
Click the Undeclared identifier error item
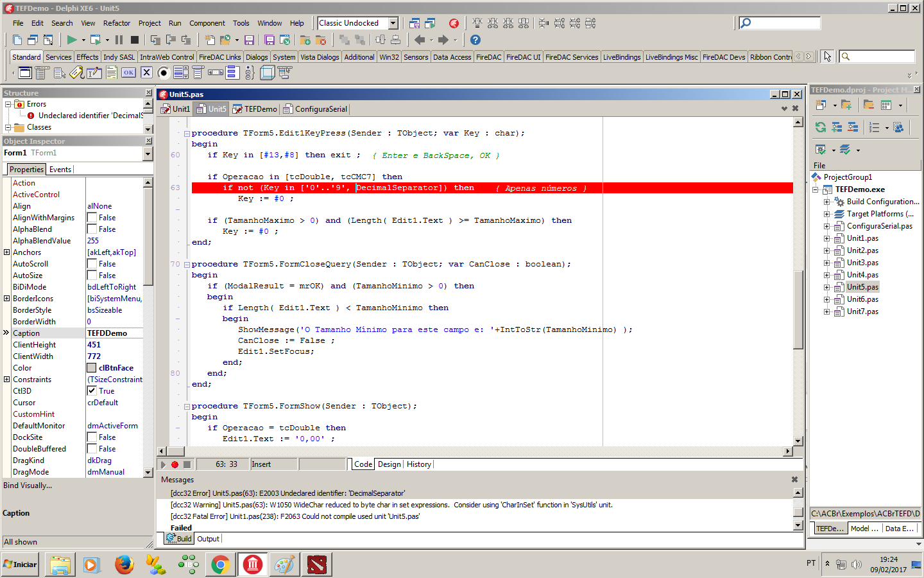90,116
